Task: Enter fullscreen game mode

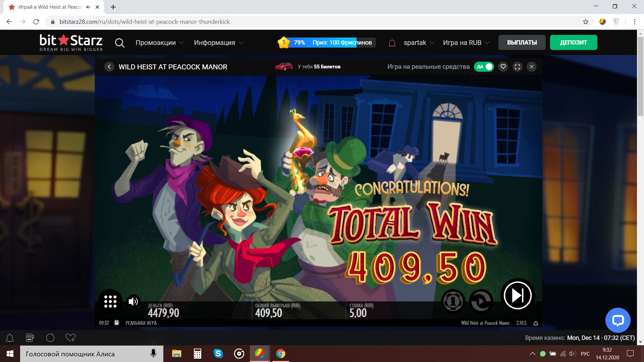Action: tap(517, 67)
